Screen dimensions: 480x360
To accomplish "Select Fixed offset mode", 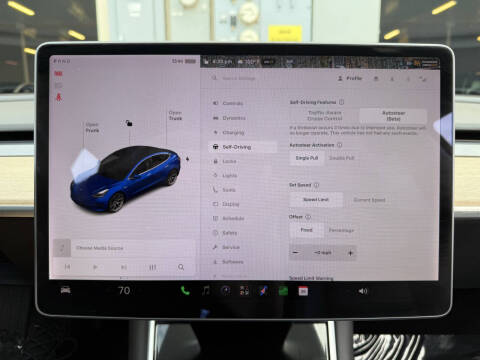I will tap(306, 230).
